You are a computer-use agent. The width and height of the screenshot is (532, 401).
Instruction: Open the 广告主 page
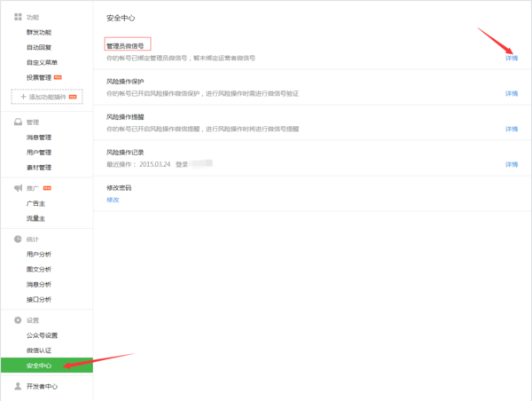pos(36,203)
